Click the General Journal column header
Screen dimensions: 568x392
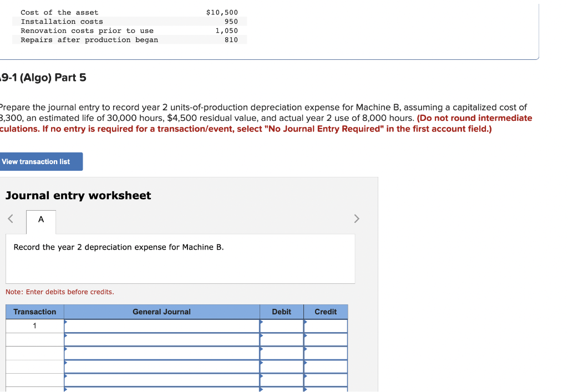tap(161, 312)
